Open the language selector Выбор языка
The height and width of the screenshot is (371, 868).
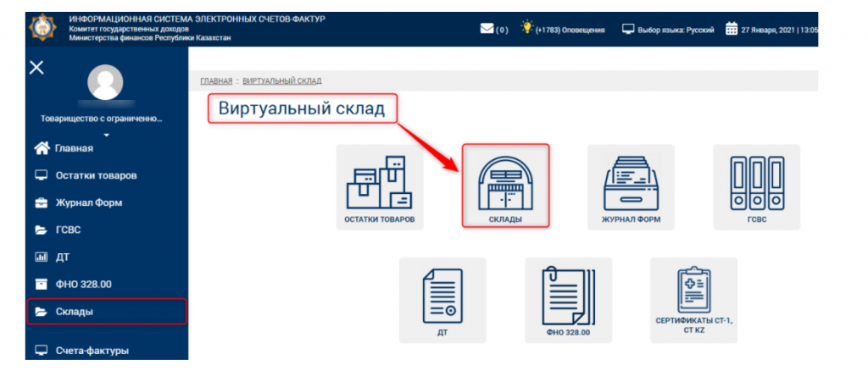click(x=670, y=30)
